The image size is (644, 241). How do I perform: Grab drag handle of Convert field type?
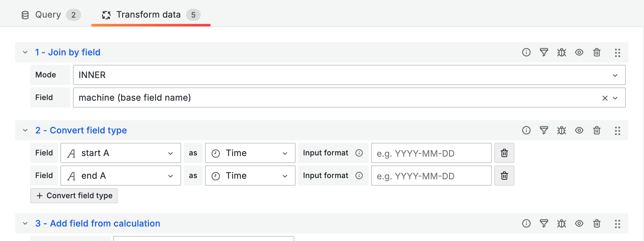pos(618,131)
